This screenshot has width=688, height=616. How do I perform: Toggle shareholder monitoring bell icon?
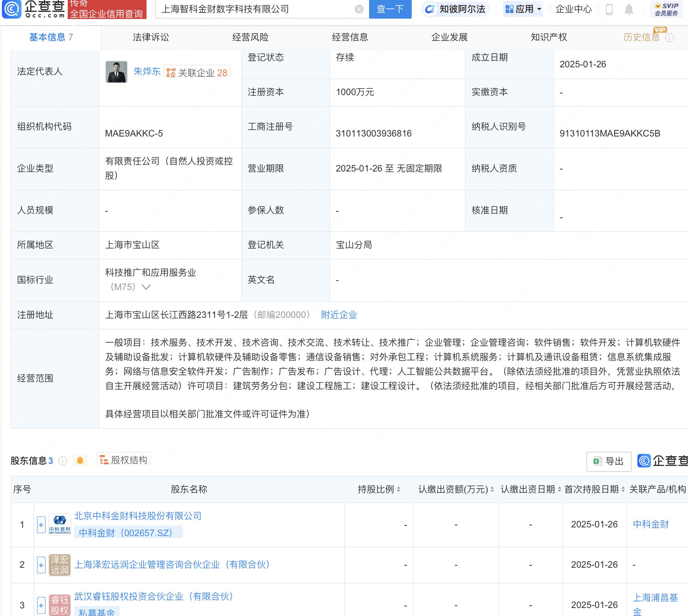tap(80, 460)
